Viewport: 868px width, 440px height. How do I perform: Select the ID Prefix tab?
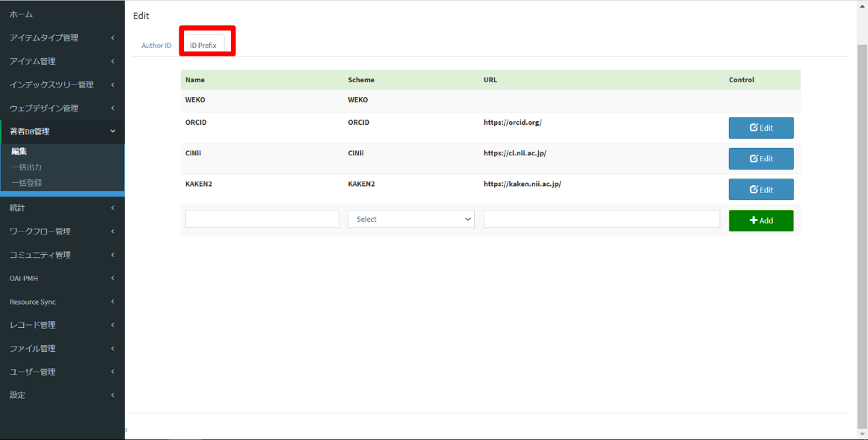pos(203,46)
